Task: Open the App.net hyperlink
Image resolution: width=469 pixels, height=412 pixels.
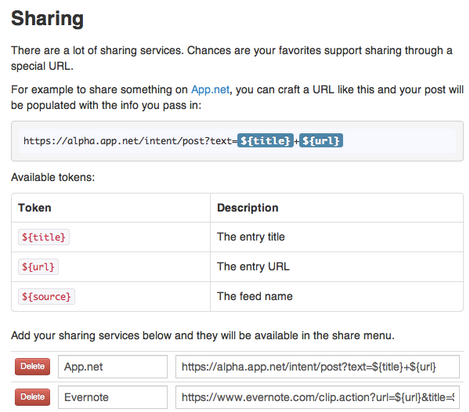Action: point(210,90)
